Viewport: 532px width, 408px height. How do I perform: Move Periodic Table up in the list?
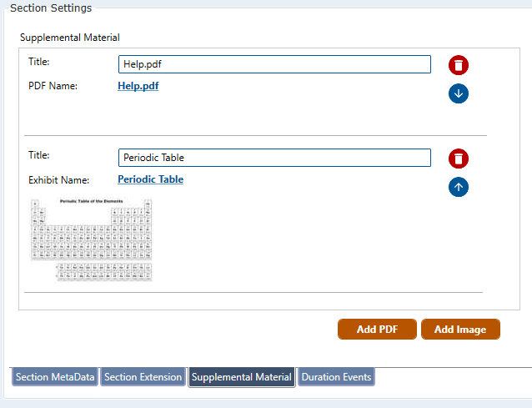coord(459,186)
